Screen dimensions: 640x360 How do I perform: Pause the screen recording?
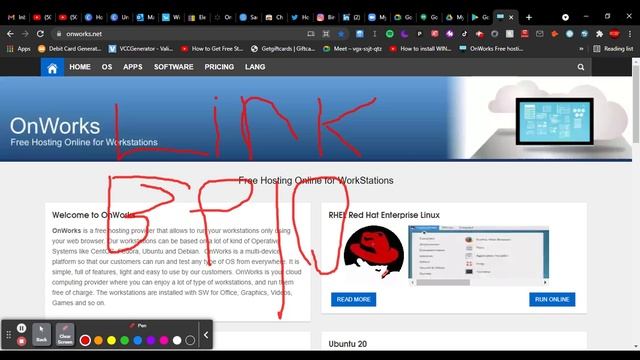tap(22, 328)
